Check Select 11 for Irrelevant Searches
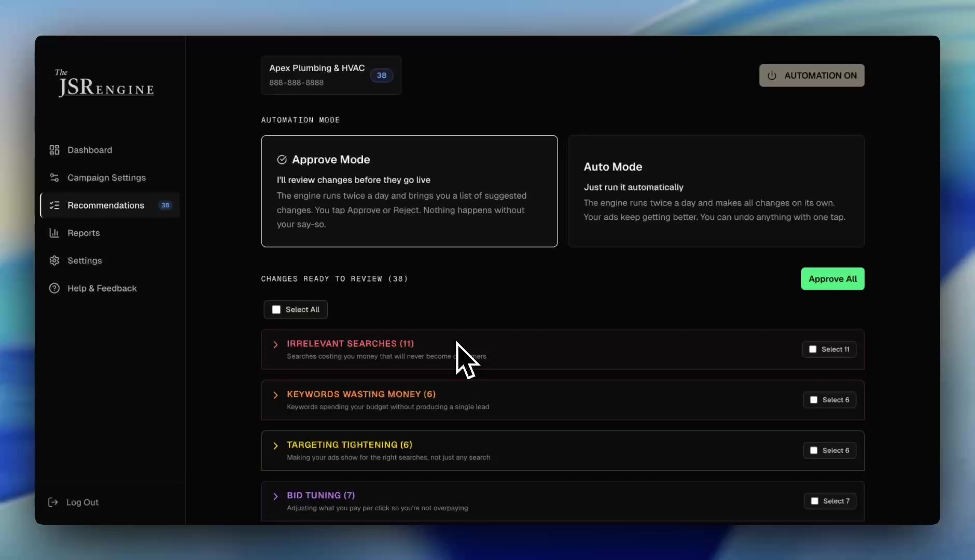The height and width of the screenshot is (560, 975). pos(813,349)
